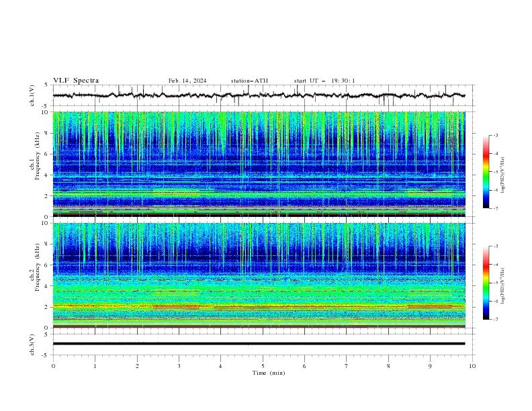Click the time-axis tick label "9"
Viewport: 532px width, 411px height.
[x=430, y=366]
